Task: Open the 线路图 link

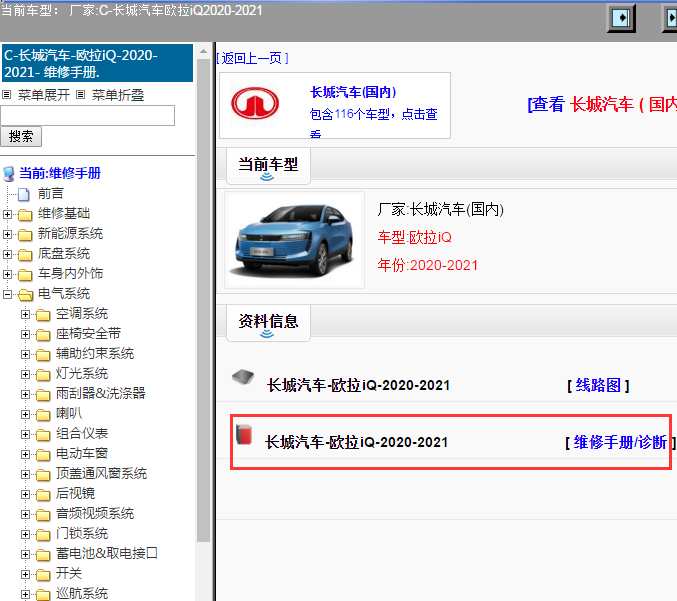Action: (x=598, y=385)
